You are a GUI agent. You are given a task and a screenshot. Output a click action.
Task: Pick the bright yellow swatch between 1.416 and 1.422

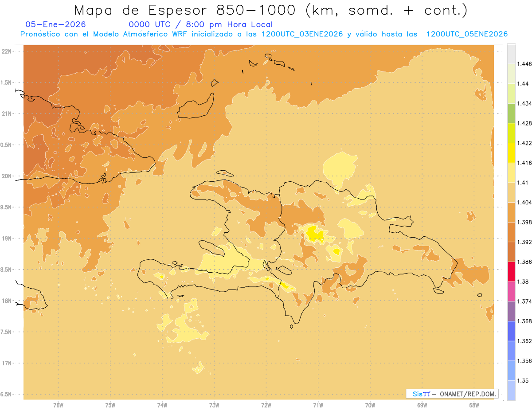[x=511, y=153]
